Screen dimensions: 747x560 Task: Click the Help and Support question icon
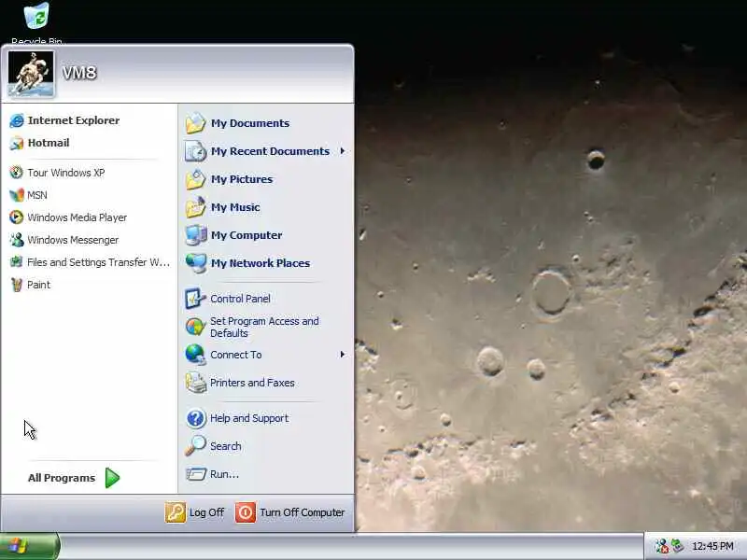[x=195, y=418]
